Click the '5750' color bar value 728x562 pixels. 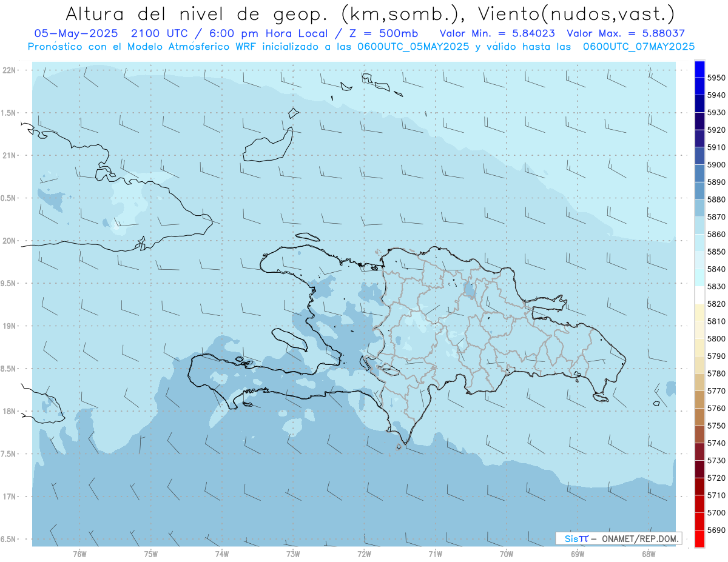click(716, 426)
